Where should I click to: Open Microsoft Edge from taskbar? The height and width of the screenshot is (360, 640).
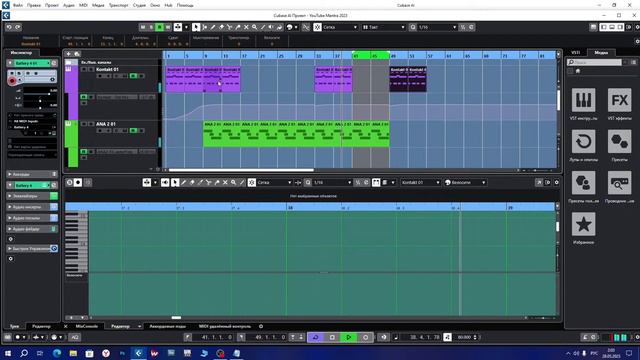point(57,353)
